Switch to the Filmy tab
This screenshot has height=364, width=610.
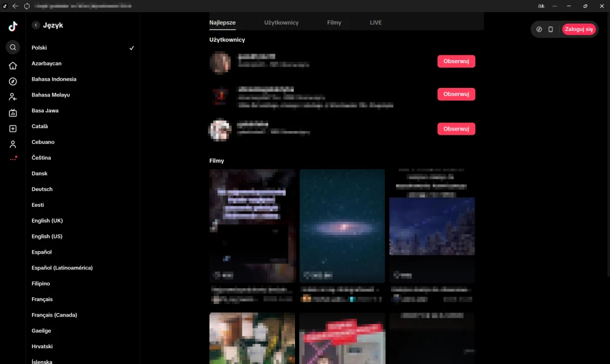(334, 22)
